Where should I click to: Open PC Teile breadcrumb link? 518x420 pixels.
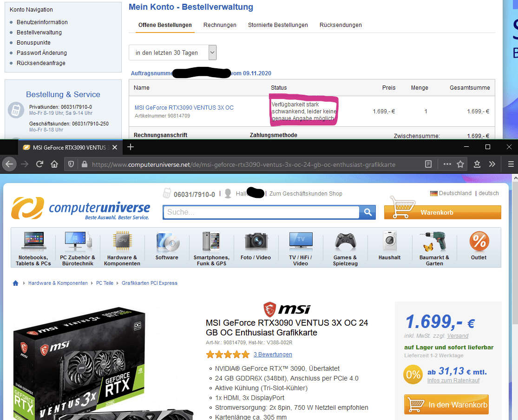point(105,283)
